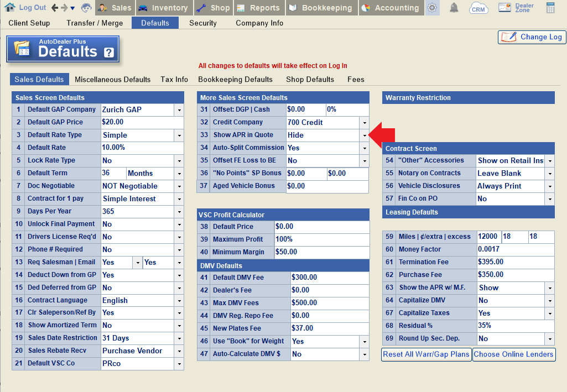Click the Default GAP Price field
The image size is (567, 392).
(142, 122)
